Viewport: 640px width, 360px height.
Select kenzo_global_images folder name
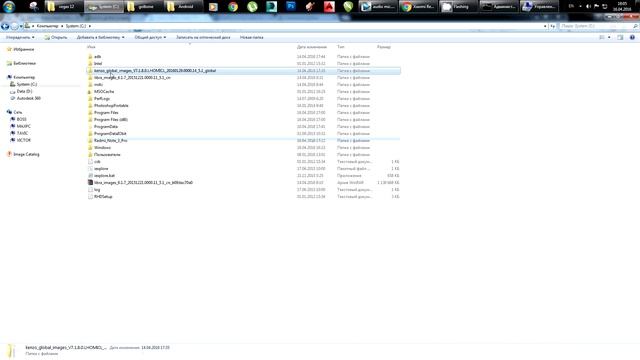coord(155,71)
